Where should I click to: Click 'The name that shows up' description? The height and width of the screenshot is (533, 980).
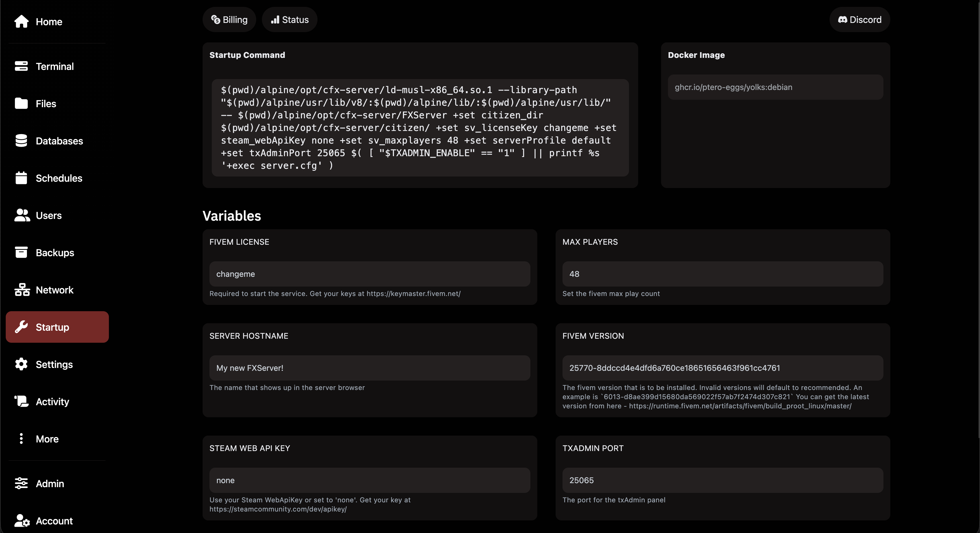[287, 388]
